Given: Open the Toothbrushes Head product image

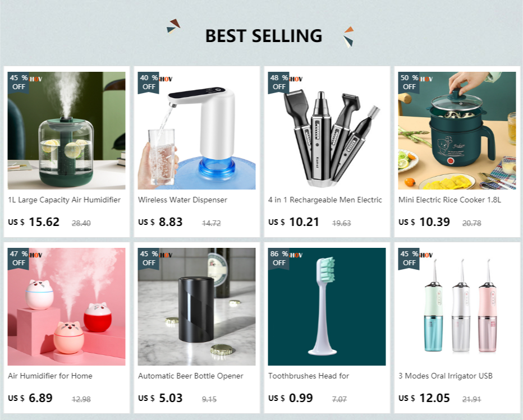Looking at the screenshot, I should click(x=327, y=306).
